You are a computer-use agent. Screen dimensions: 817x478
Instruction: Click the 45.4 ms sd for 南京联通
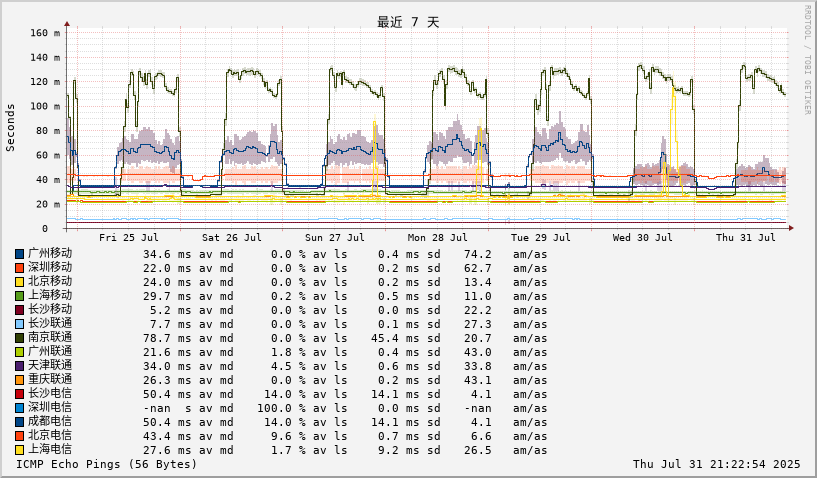click(x=395, y=339)
